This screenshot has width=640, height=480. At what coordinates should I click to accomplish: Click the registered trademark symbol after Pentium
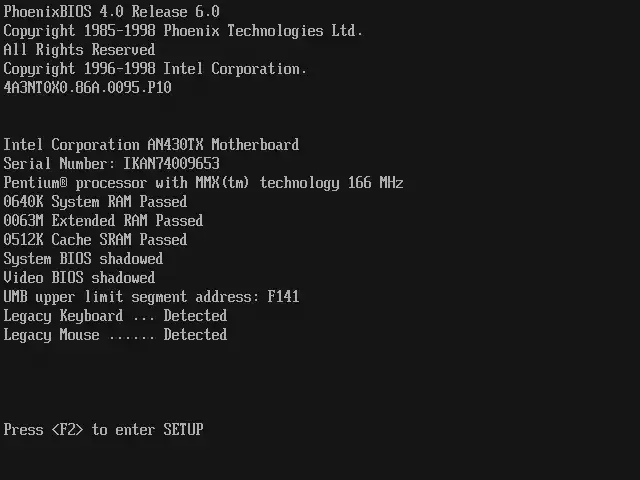tap(64, 182)
